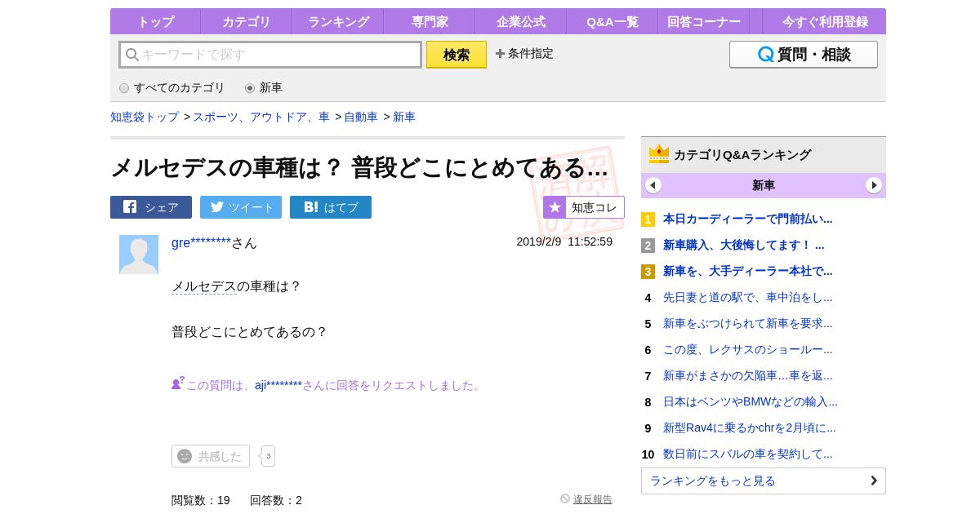This screenshot has height=514, width=980.
Task: Expand 条件指定 search options
Action: pyautogui.click(x=524, y=53)
